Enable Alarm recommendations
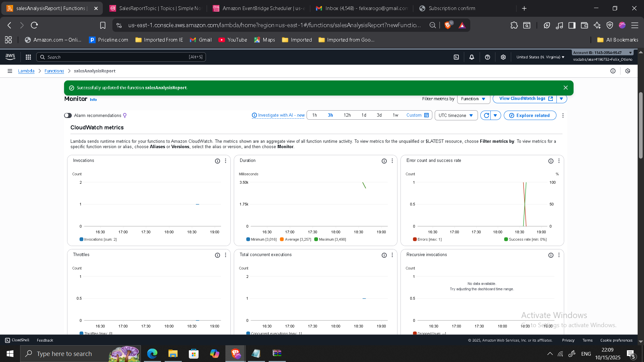Screen dimensions: 644x362 (67, 115)
